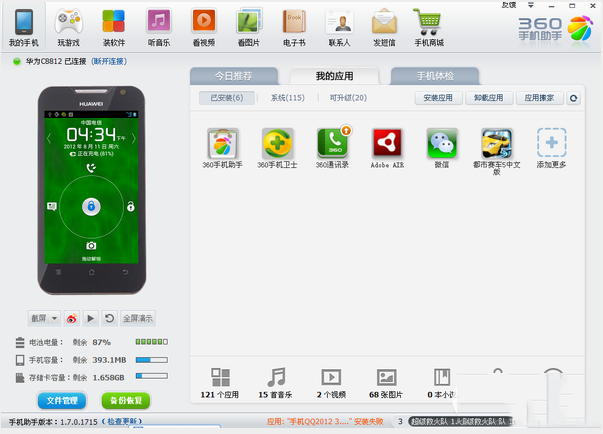The image size is (603, 434).
Task: Click the 全屏演示 button
Action: tap(138, 318)
